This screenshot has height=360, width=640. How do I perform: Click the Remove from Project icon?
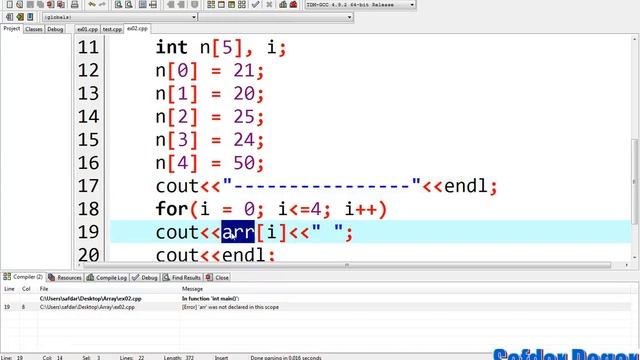(x=181, y=4)
